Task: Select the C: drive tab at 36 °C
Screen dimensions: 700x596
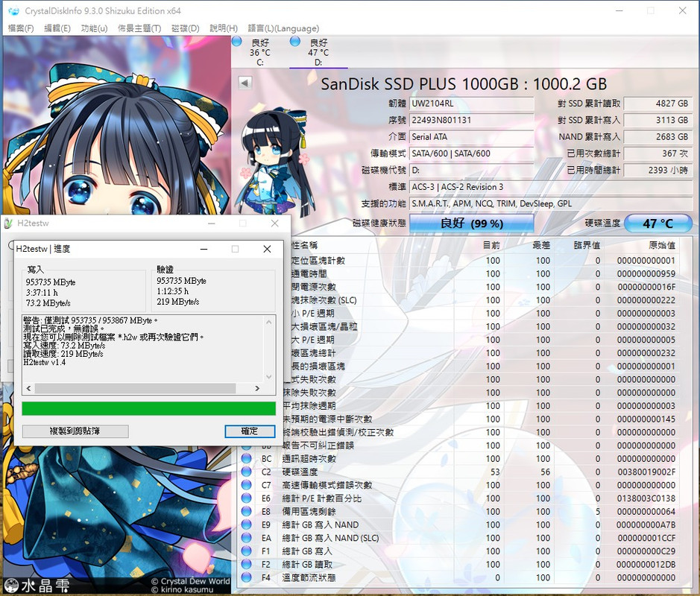Action: point(260,53)
